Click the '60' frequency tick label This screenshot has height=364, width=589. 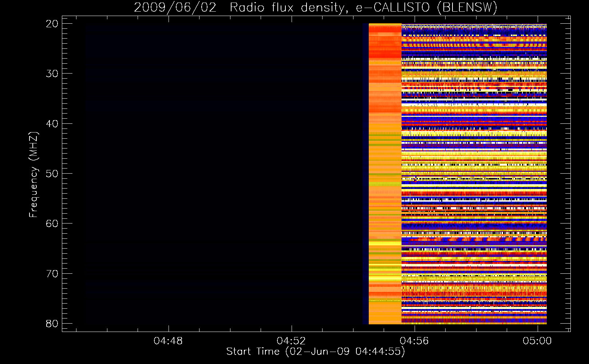pyautogui.click(x=52, y=223)
